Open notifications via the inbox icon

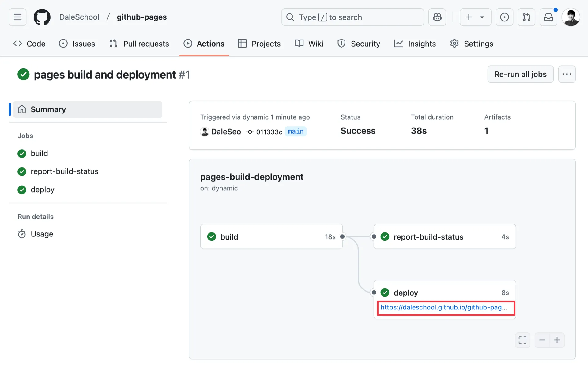548,17
